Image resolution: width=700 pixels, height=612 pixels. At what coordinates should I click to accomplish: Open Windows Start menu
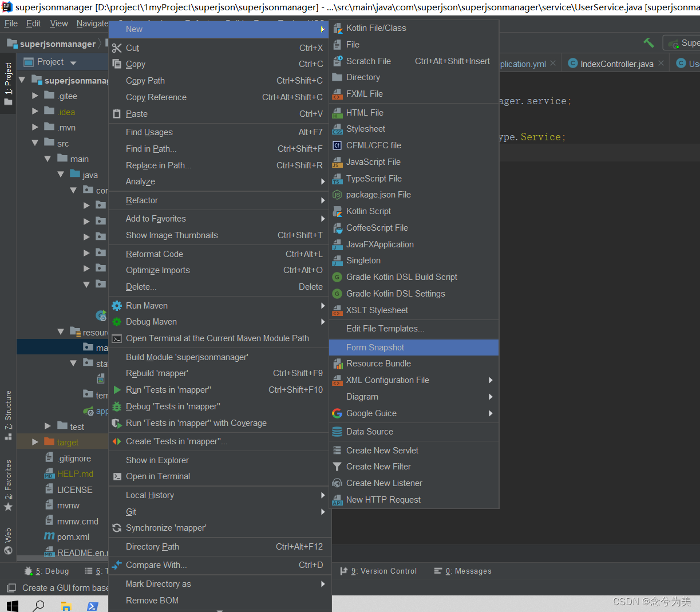pyautogui.click(x=12, y=605)
